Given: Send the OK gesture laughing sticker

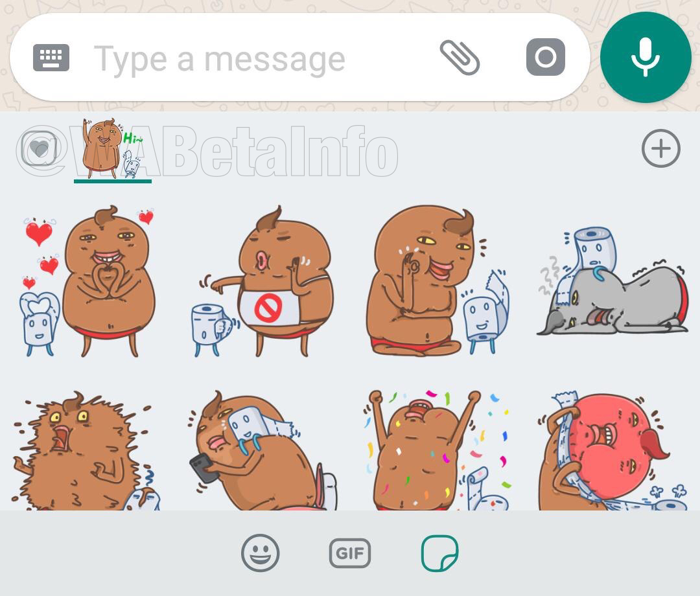Looking at the screenshot, I should (437, 281).
